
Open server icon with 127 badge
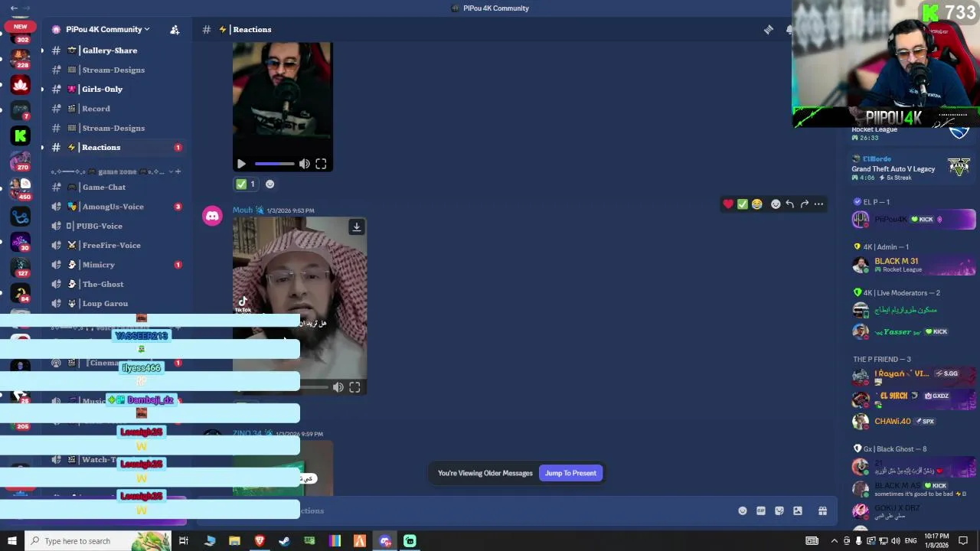(x=21, y=267)
